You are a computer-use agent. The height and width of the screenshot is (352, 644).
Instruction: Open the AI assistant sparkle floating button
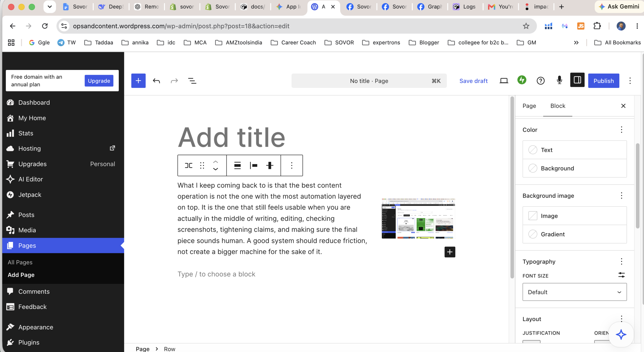coord(621,335)
